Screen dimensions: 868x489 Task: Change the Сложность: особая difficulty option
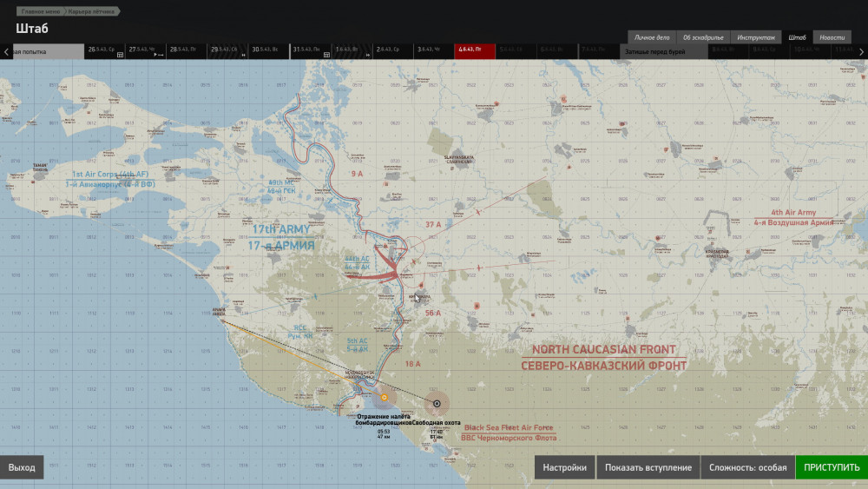click(x=747, y=467)
